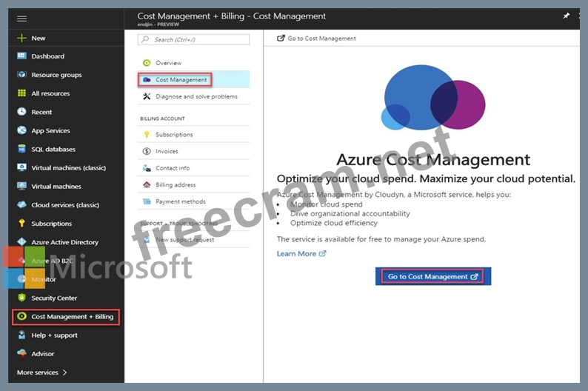Open More services link
The width and height of the screenshot is (588, 391).
click(41, 372)
